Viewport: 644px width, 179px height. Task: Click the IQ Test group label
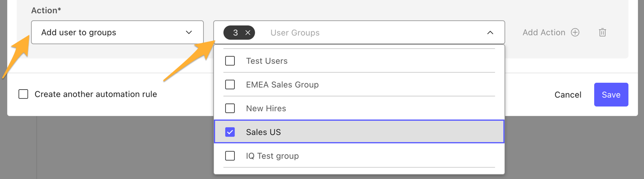pyautogui.click(x=272, y=156)
